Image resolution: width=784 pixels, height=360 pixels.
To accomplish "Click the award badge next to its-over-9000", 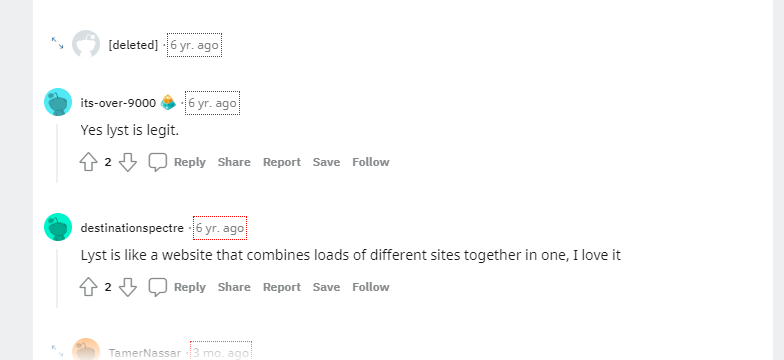I will tap(168, 102).
